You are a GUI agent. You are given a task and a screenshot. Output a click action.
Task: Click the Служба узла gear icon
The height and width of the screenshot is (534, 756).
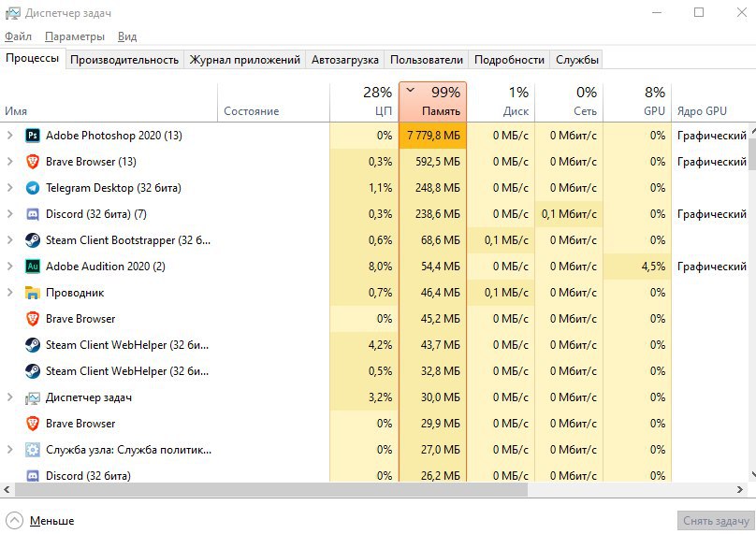pos(33,450)
